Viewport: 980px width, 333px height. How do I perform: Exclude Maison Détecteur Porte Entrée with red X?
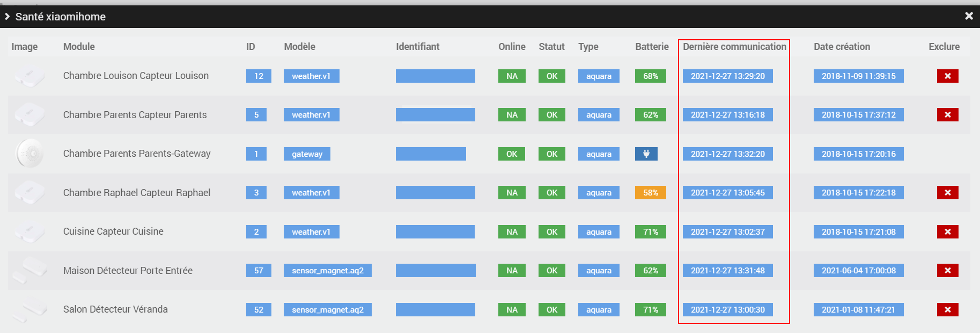click(947, 271)
